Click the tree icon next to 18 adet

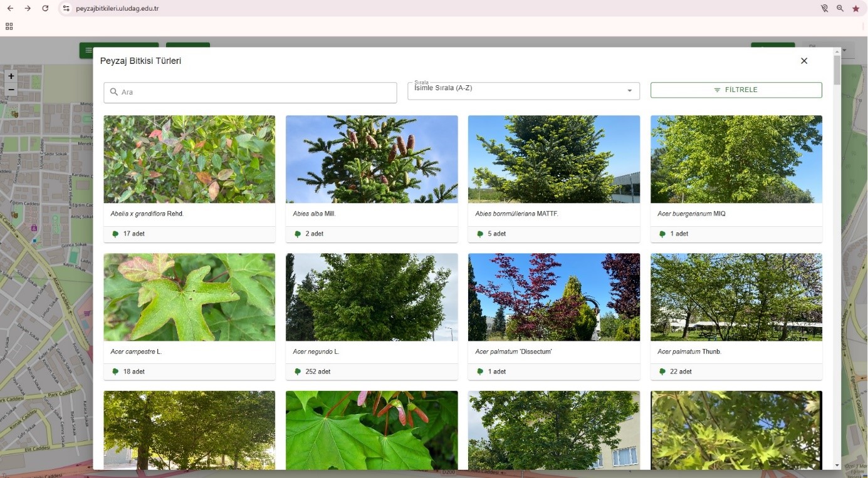115,371
